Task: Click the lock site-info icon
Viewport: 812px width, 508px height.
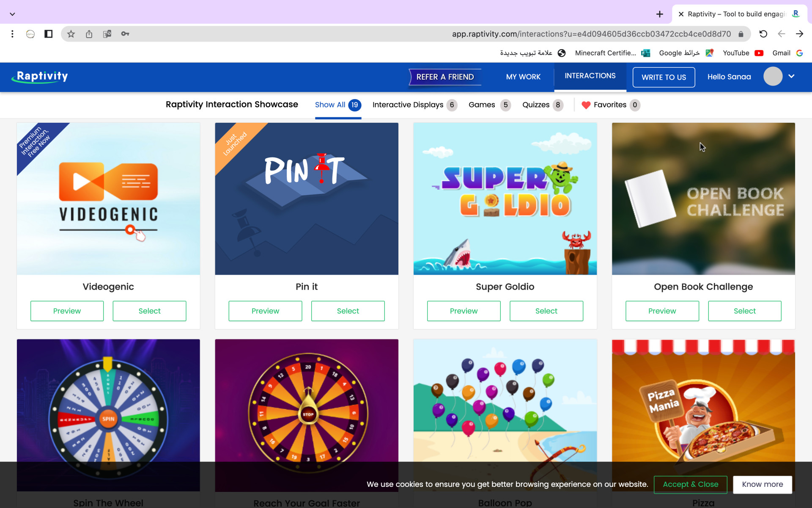Action: click(x=741, y=34)
